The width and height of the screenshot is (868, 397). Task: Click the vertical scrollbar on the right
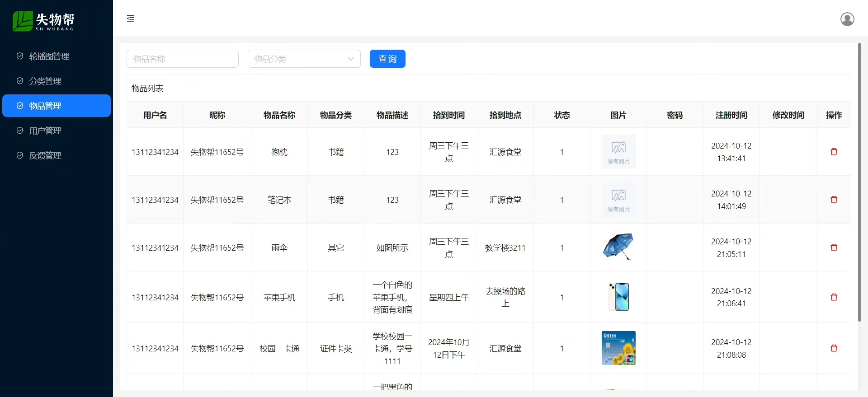coord(859,181)
